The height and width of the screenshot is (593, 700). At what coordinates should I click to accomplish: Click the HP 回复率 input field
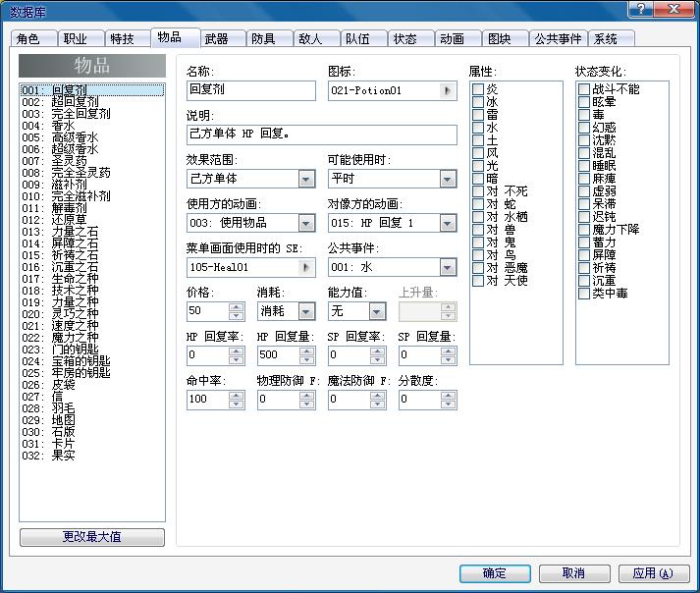point(208,355)
